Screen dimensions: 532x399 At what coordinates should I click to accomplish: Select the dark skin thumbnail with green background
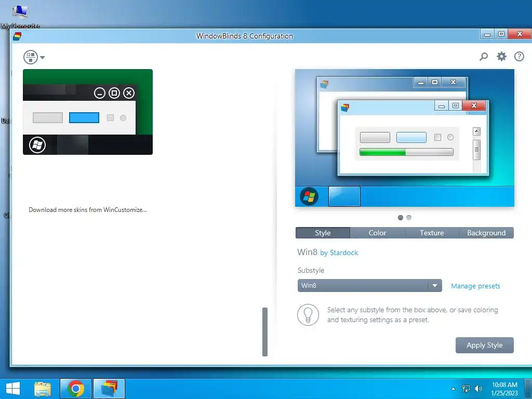point(88,112)
